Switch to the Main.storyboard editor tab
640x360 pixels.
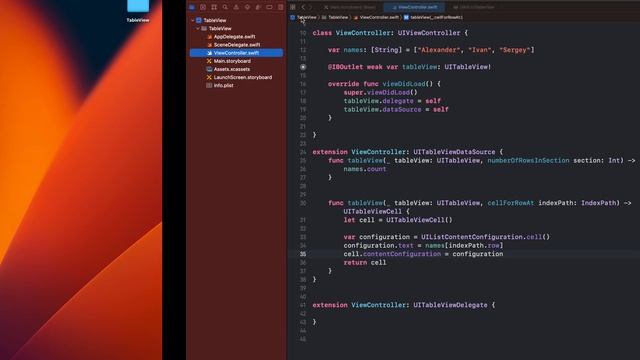[349, 7]
